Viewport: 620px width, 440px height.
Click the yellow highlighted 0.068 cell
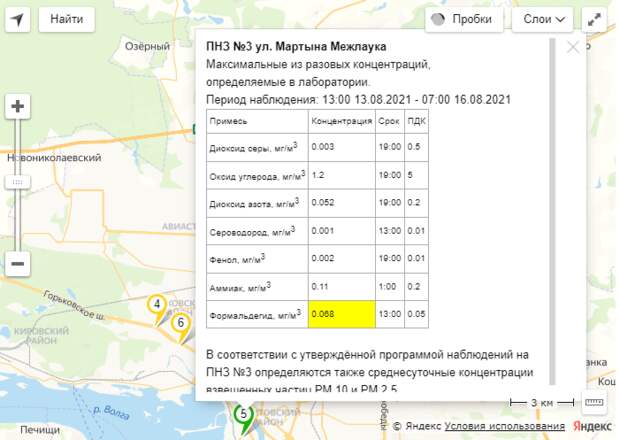(341, 315)
